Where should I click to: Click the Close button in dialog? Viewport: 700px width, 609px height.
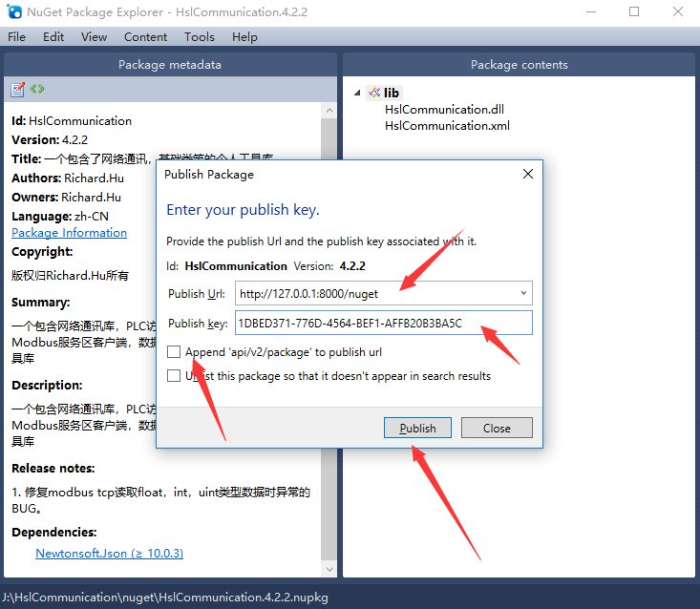(497, 428)
